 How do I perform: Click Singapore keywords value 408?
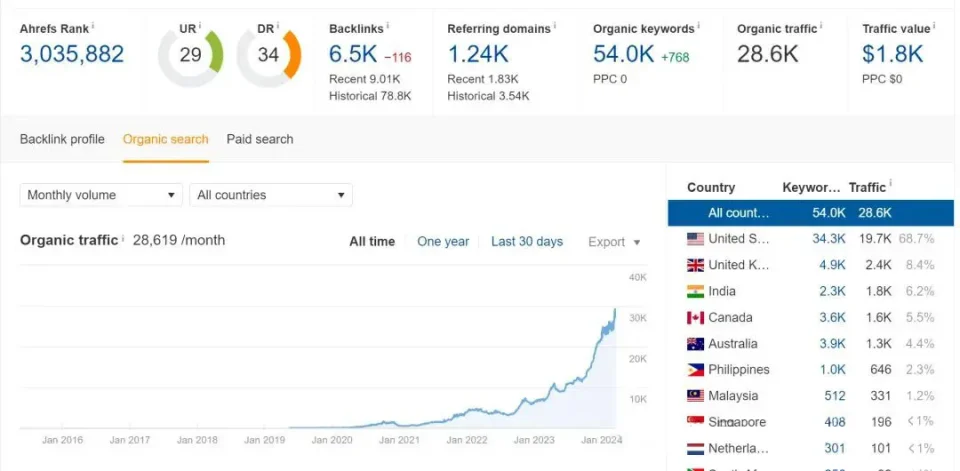click(x=834, y=422)
